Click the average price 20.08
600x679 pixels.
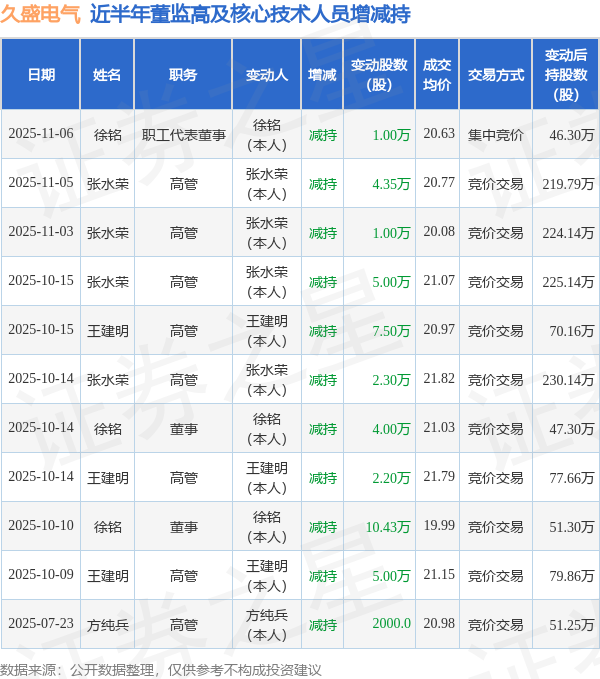[x=439, y=231]
